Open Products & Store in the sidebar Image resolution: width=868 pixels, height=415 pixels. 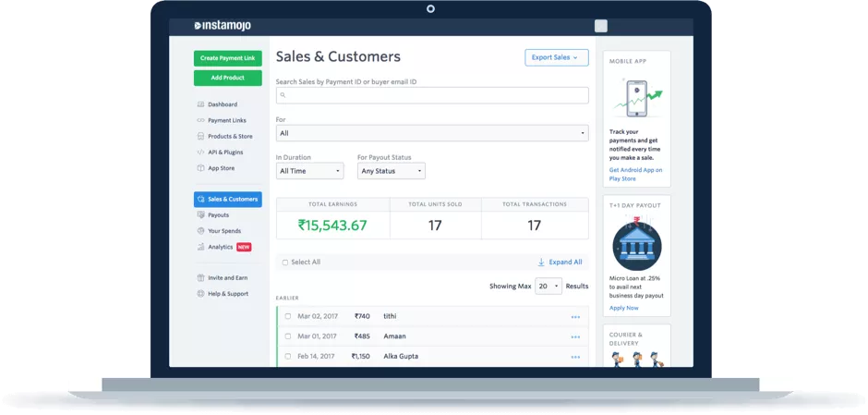coord(230,136)
